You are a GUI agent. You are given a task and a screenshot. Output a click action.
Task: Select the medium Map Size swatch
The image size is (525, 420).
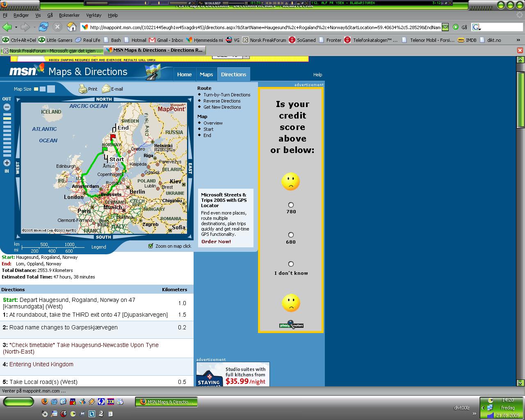(x=43, y=89)
